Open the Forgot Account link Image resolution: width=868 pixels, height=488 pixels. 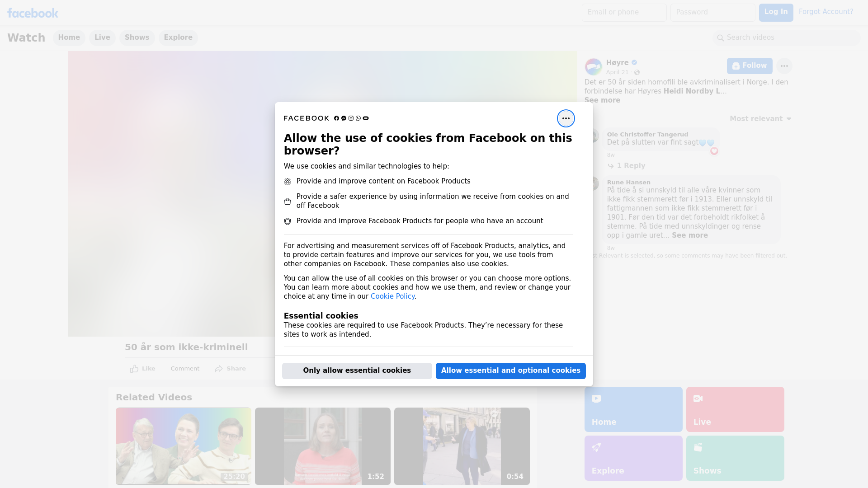(826, 12)
